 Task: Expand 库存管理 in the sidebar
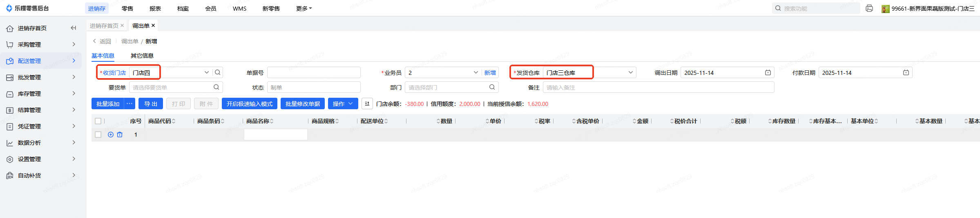74,93
